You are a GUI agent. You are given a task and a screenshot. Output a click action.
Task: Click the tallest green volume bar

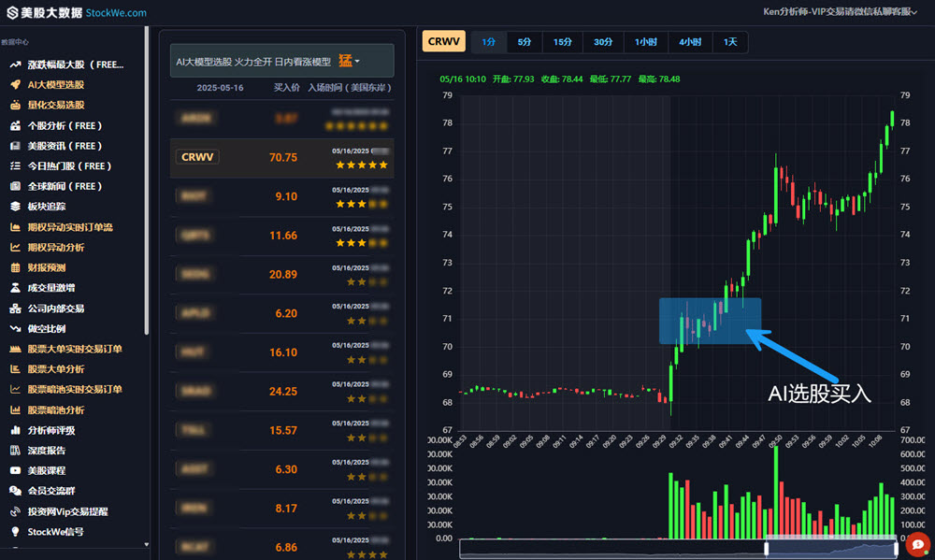click(x=776, y=492)
